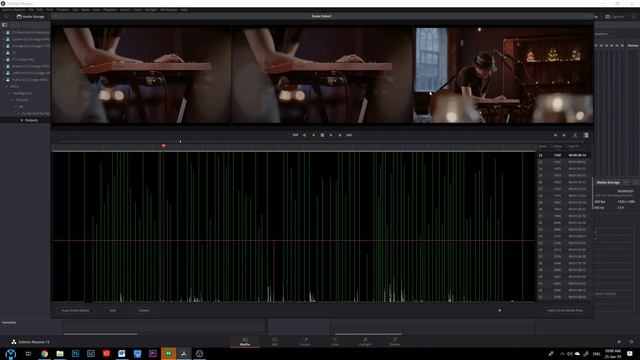
Task: Select cut row 23 in the list
Action: [564, 162]
